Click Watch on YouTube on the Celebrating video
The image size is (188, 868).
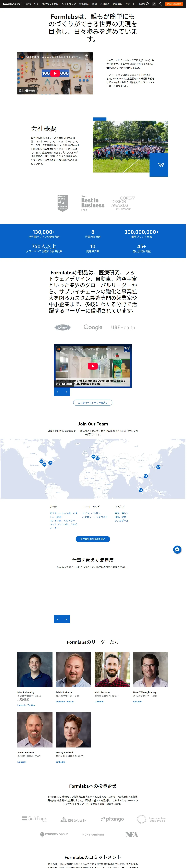click(x=27, y=91)
